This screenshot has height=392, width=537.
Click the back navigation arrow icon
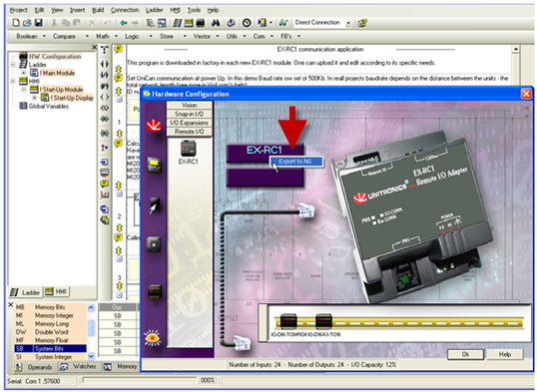point(124,23)
